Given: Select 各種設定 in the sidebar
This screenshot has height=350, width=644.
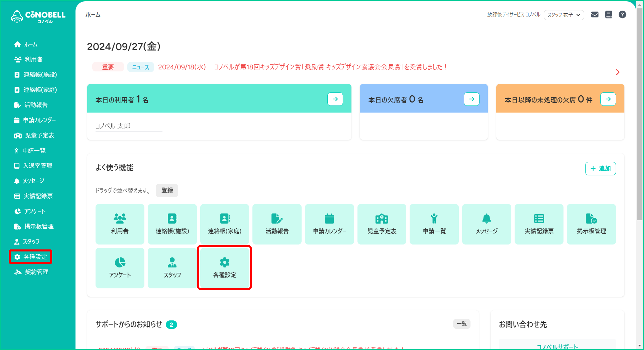Looking at the screenshot, I should (x=30, y=257).
